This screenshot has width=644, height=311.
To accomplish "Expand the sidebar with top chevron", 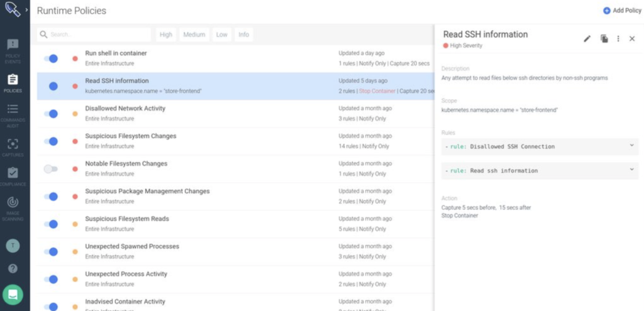I will click(26, 10).
